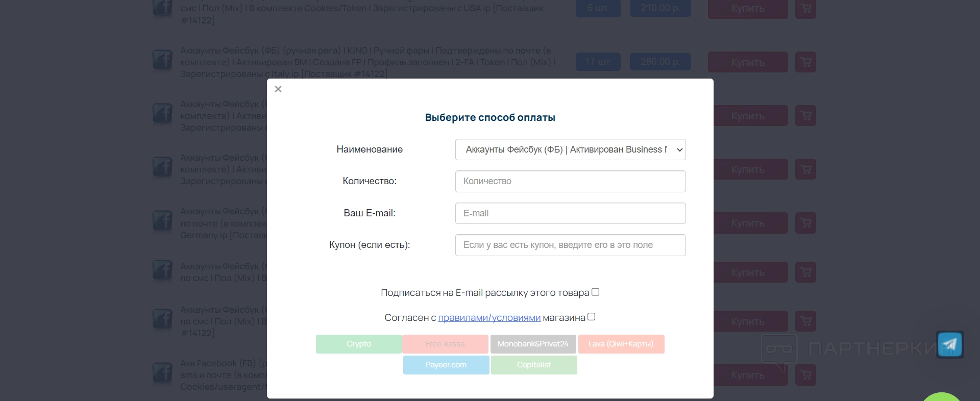
Task: Select the Crypto payment method
Action: pyautogui.click(x=359, y=344)
